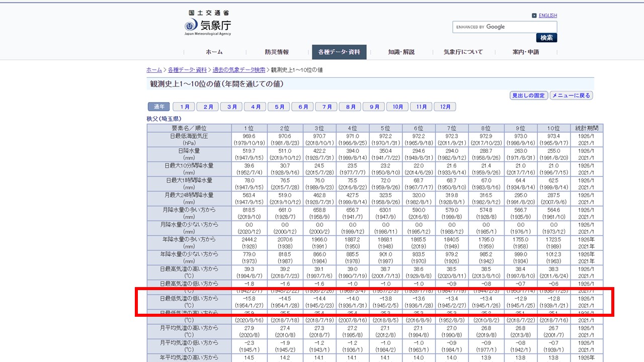Viewport: 644px width, 362px height.
Task: Open the ホーム navigation menu item
Action: [x=214, y=52]
